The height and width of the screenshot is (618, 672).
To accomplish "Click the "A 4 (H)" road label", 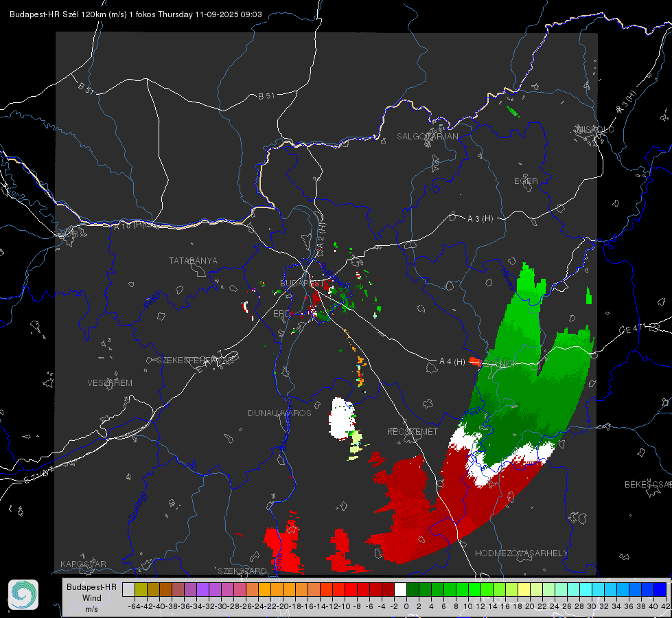I will click(x=452, y=362).
